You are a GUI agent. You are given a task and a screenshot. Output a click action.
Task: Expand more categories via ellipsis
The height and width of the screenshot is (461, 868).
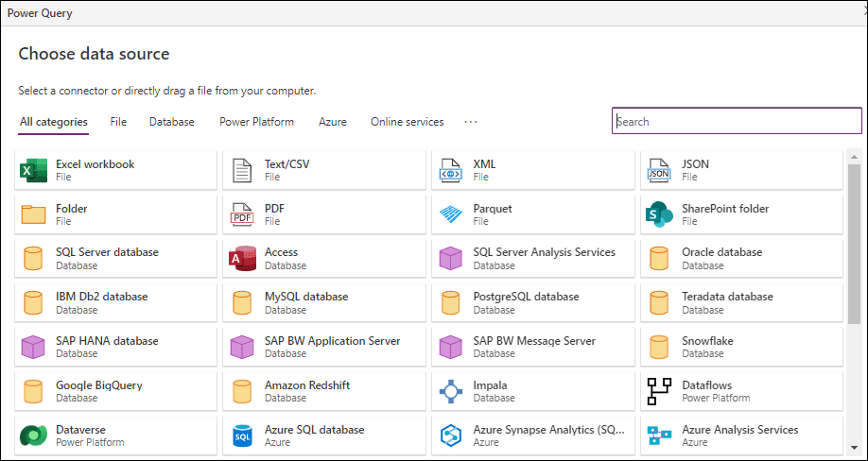(471, 122)
